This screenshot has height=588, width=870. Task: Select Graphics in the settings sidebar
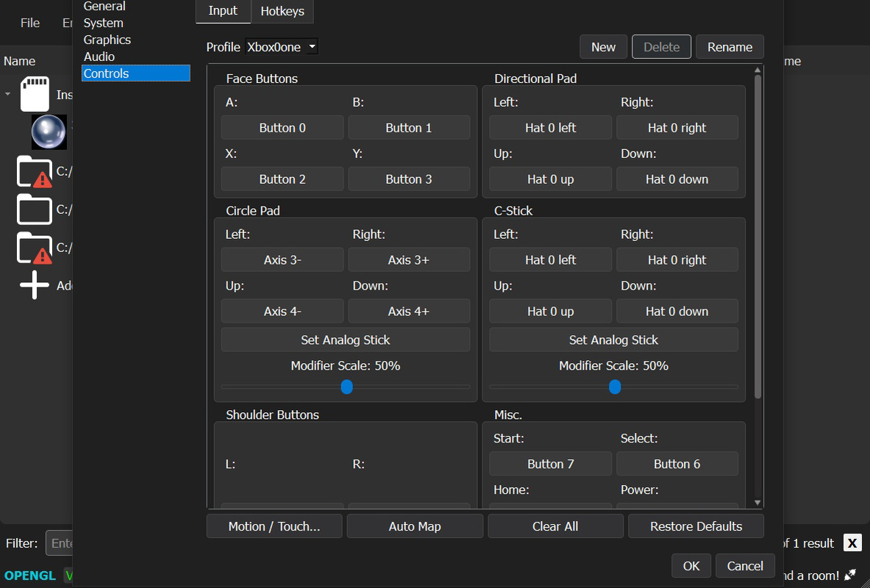[107, 40]
